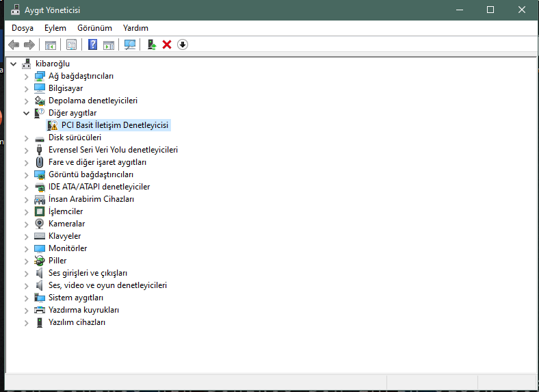Click the IDE ATA/ATAPI denetleyiciler icon

pyautogui.click(x=40, y=187)
